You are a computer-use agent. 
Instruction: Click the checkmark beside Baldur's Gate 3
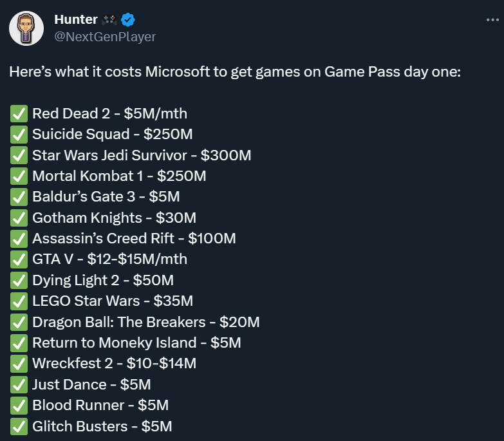[19, 197]
